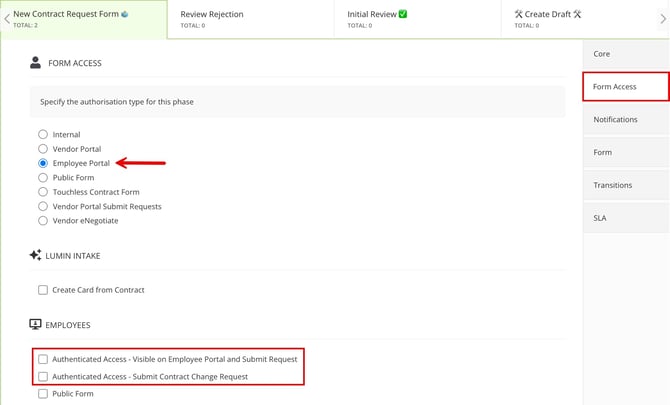Tick Visible on Employee Portal and Submit Request

43,359
